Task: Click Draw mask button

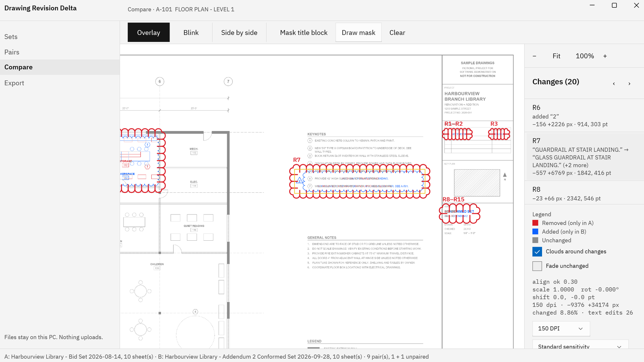Action: 359,33
